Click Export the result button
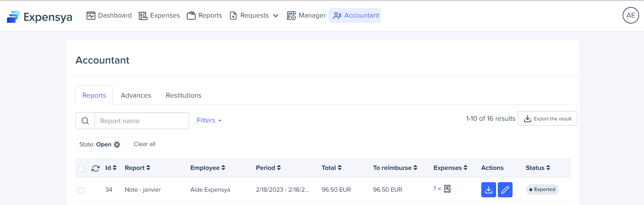Screen dimensions: 644x205 click(x=547, y=119)
